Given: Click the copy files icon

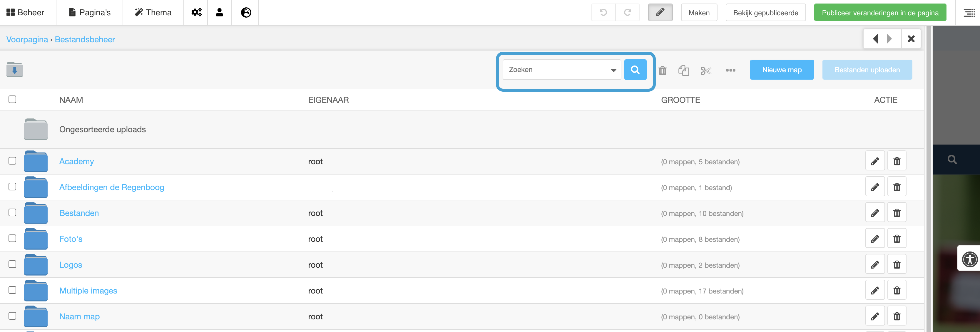Looking at the screenshot, I should pyautogui.click(x=683, y=70).
